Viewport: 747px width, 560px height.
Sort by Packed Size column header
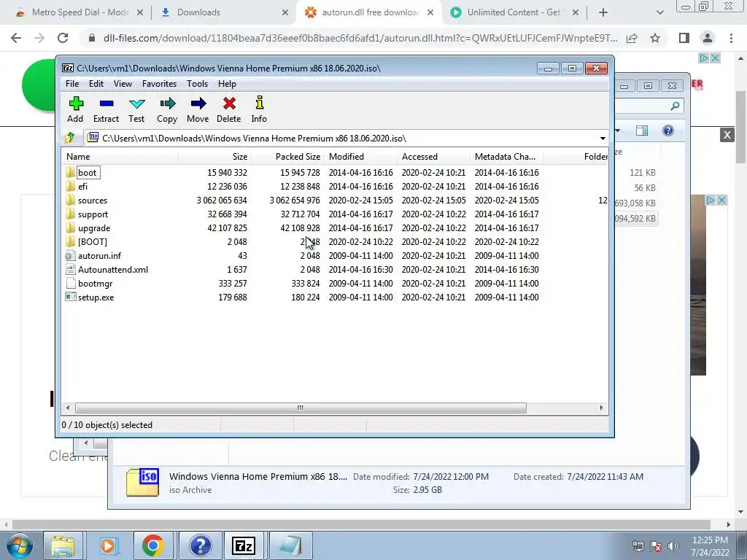pos(287,156)
